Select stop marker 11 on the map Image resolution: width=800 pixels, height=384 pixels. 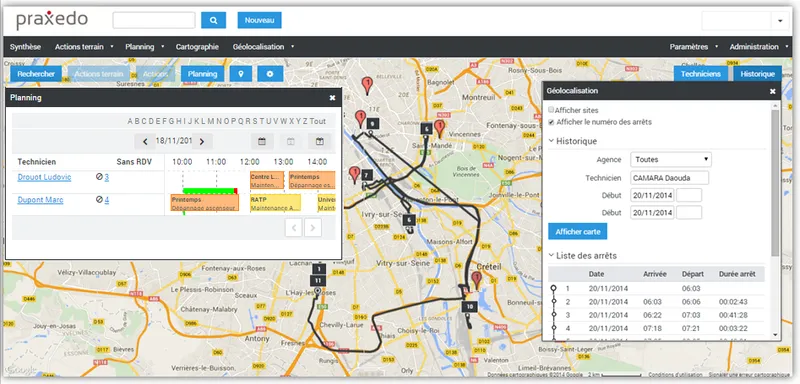pos(317,280)
